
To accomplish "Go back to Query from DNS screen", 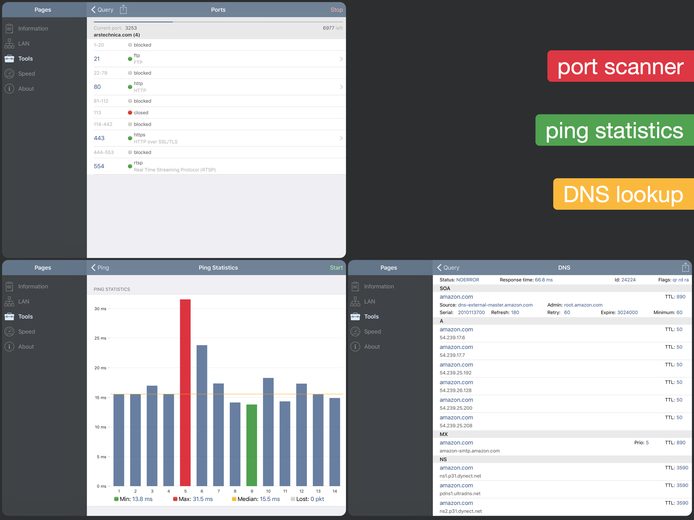I will coord(448,268).
